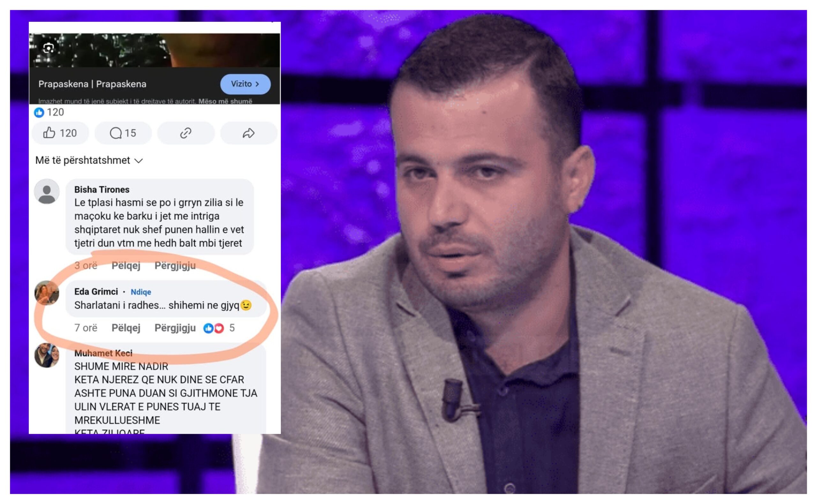The width and height of the screenshot is (817, 504).
Task: Reply to Bisha Tirones via Përgjigju
Action: (175, 266)
